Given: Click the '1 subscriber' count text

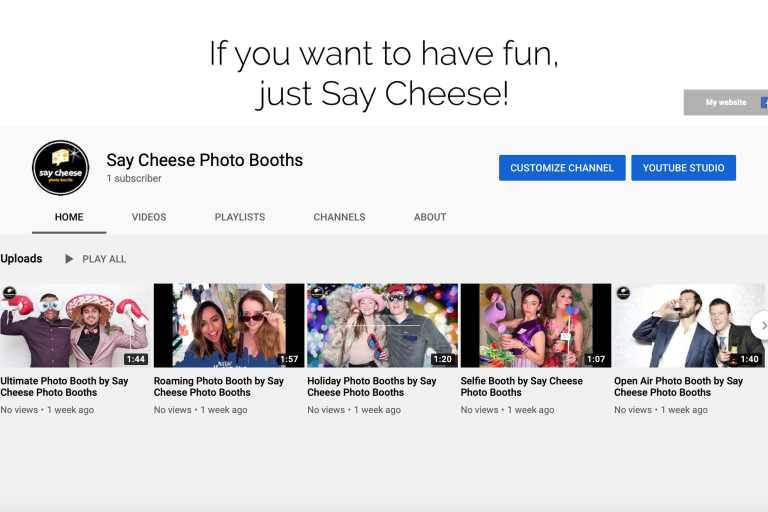Looking at the screenshot, I should [134, 178].
